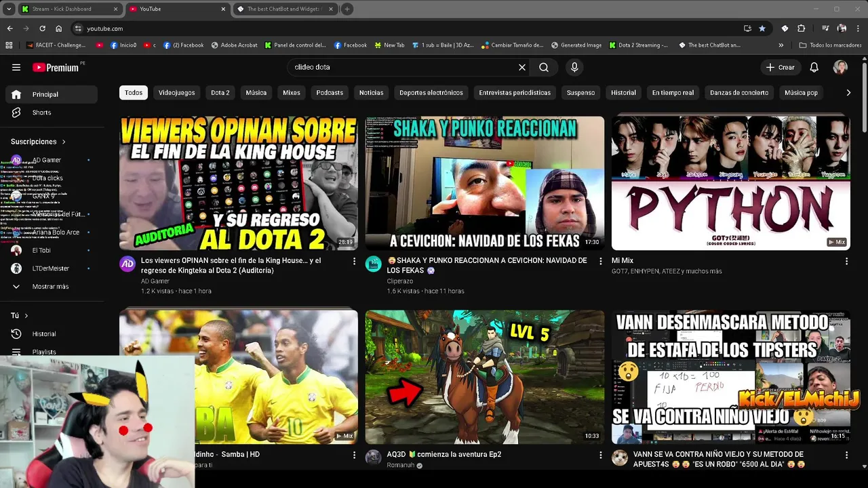Open the Generated Image bookmark

pos(576,45)
